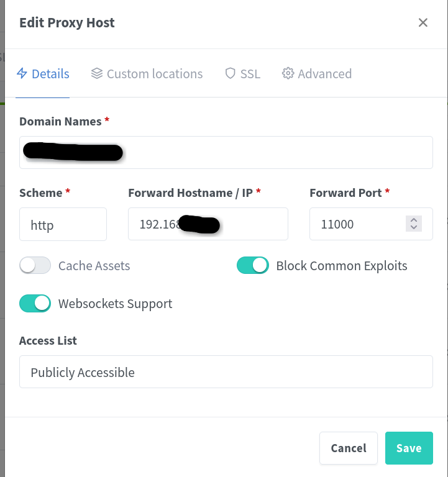Enable the Cache Assets switch

point(35,266)
